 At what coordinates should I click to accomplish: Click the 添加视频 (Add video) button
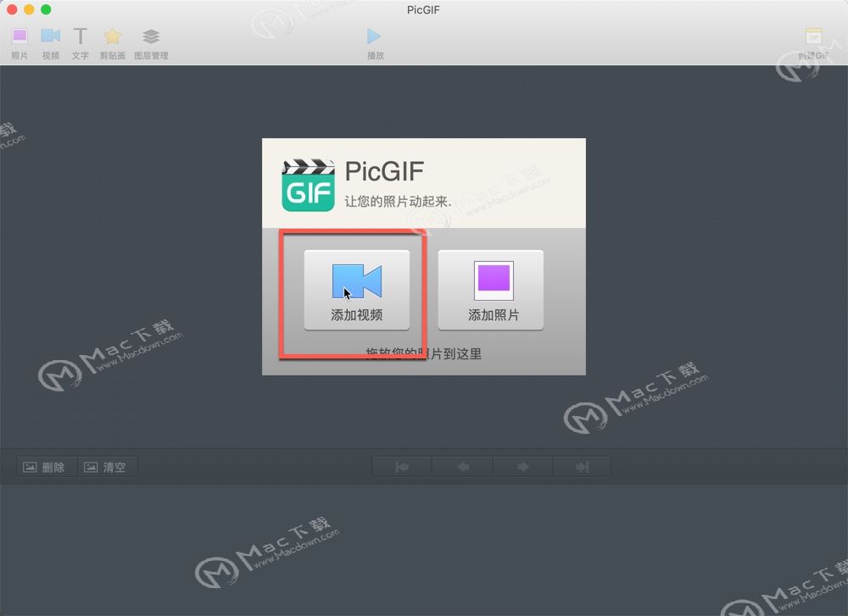click(356, 290)
